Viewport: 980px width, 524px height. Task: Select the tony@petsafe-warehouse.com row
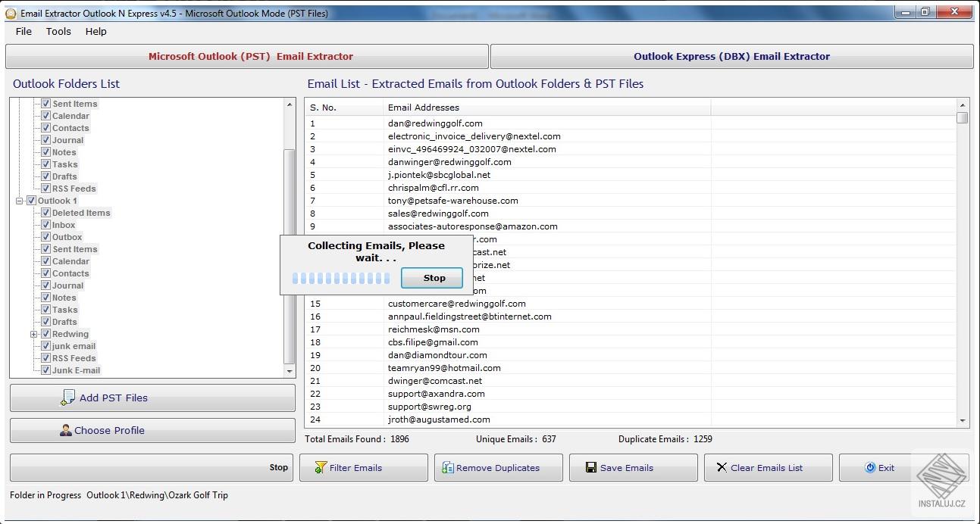pyautogui.click(x=631, y=201)
